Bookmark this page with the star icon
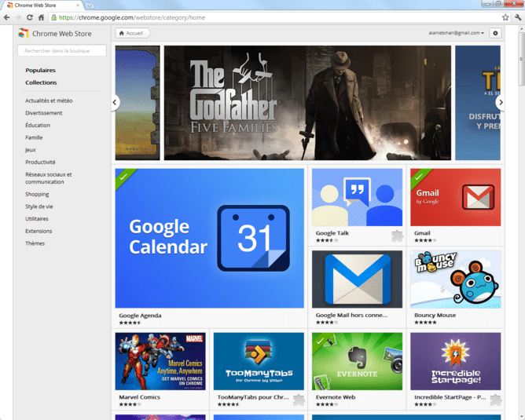Image resolution: width=525 pixels, height=420 pixels. 505,16
